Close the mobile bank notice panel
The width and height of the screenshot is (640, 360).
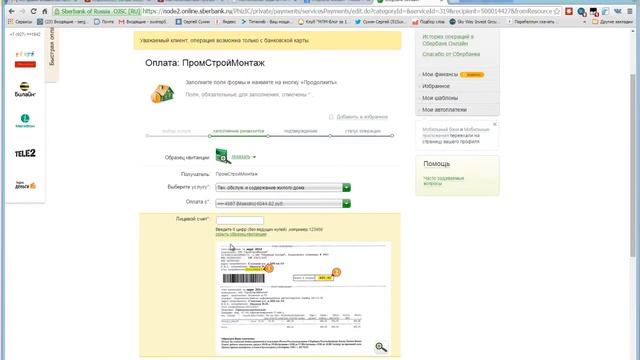495,124
